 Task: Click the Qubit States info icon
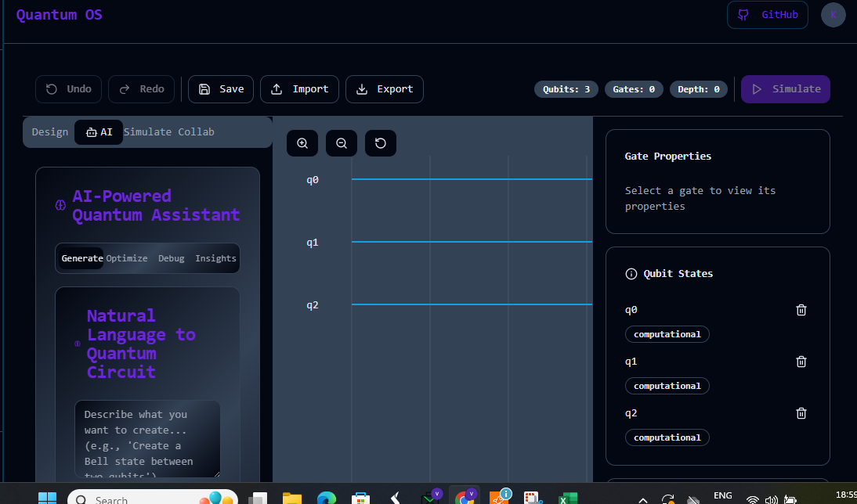point(631,274)
